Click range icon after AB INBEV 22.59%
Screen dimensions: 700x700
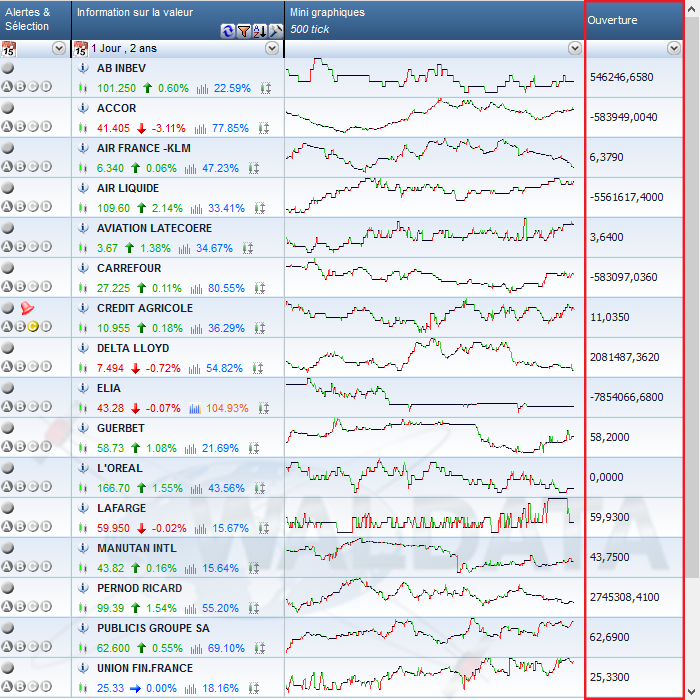266,88
